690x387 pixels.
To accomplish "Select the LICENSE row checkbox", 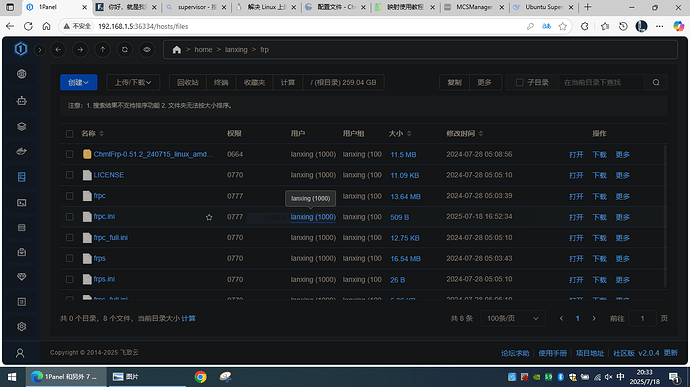I will 70,175.
